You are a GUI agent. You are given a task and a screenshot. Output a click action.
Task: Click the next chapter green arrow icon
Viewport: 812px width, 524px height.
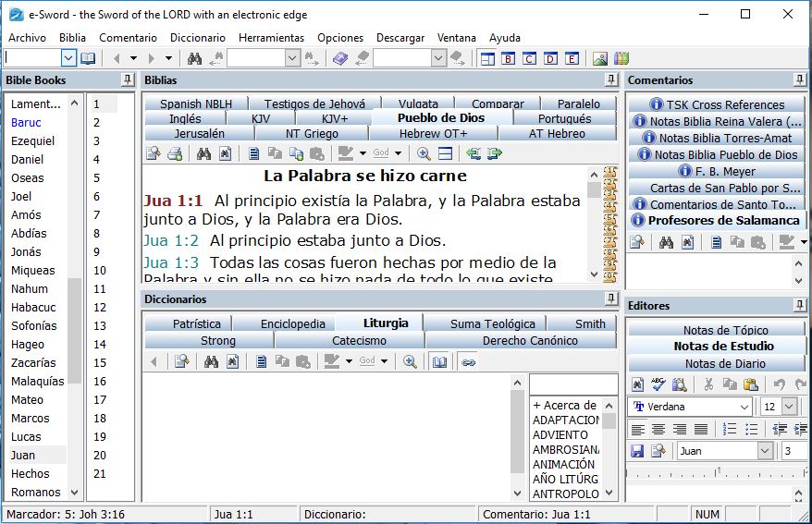tap(495, 153)
